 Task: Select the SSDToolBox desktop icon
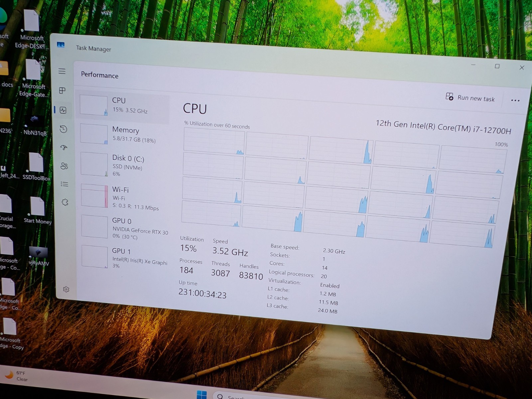click(36, 167)
